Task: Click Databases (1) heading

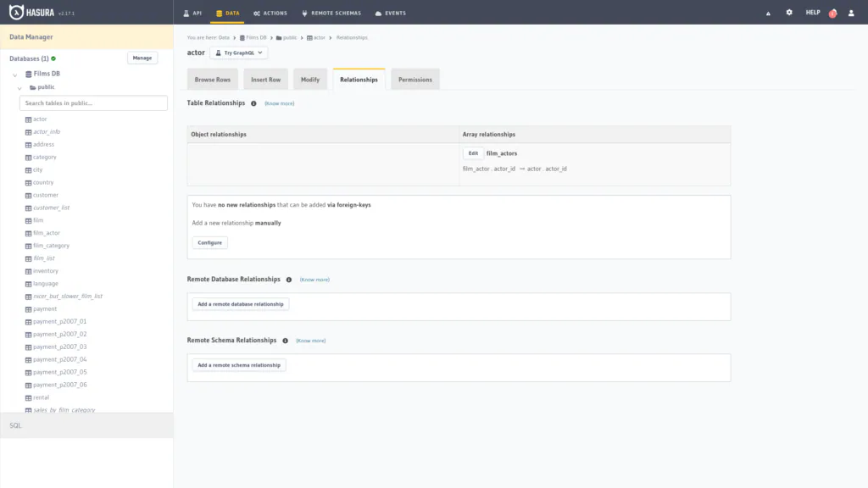Action: click(x=29, y=58)
